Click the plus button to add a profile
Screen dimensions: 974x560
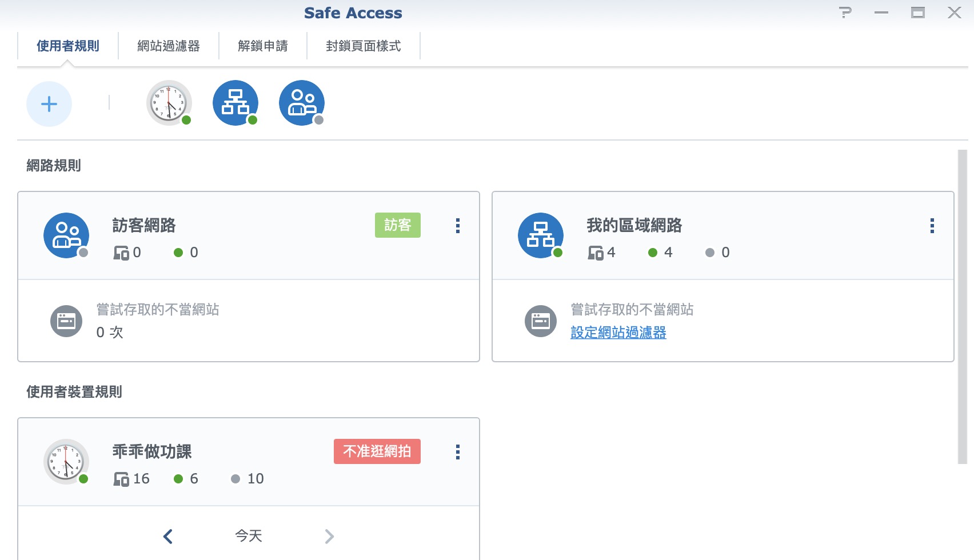coord(49,104)
